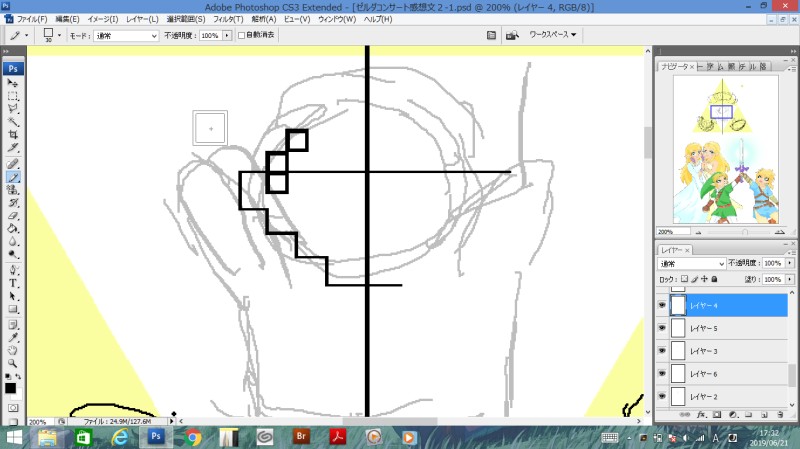The width and height of the screenshot is (800, 449).
Task: Open the イメージ(I) menu
Action: pos(103,19)
